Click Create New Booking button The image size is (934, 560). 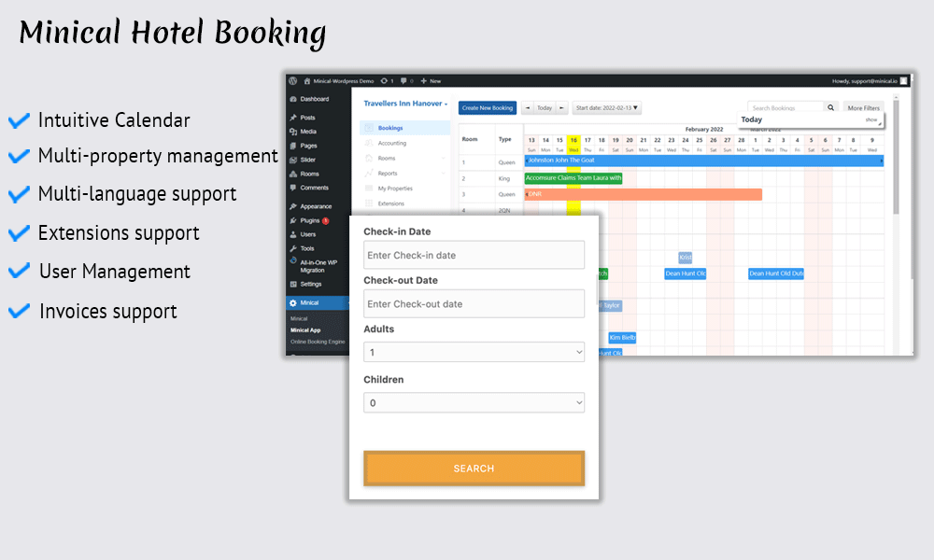click(488, 107)
